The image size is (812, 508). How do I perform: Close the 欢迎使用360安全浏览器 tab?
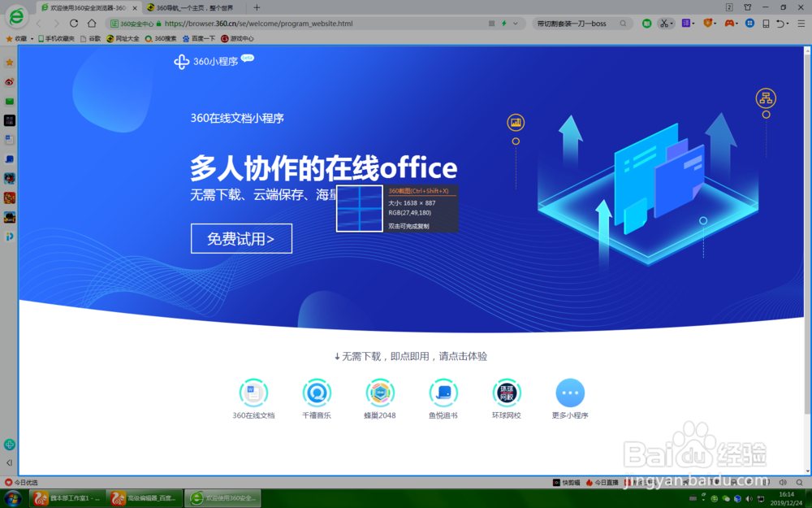point(135,8)
